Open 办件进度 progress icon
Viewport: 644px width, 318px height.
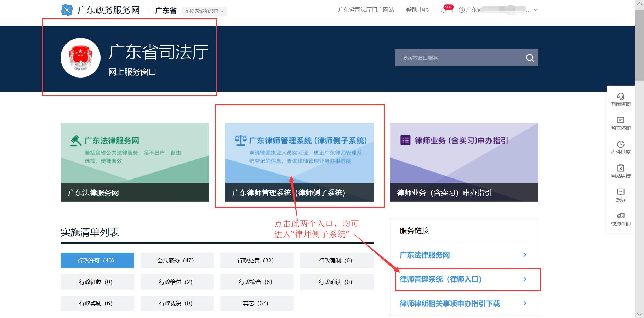click(621, 144)
